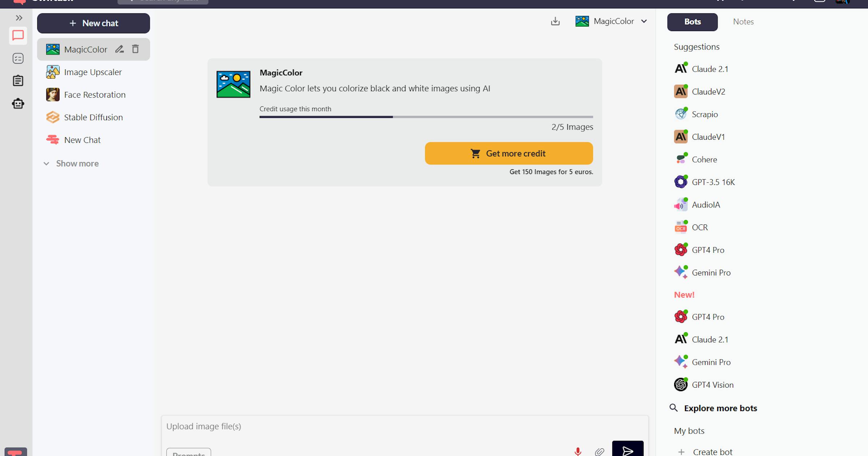Open the Stable Diffusion chat
Screen dimensions: 868x456
coord(93,117)
